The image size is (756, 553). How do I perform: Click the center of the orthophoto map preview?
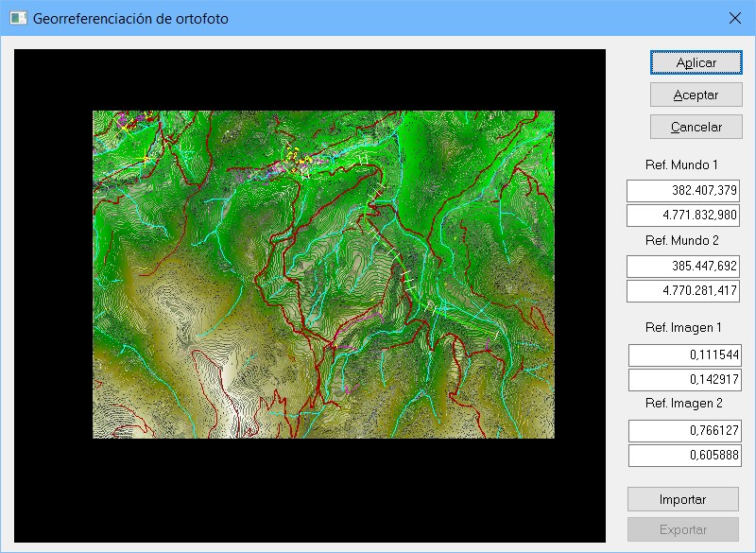[323, 274]
